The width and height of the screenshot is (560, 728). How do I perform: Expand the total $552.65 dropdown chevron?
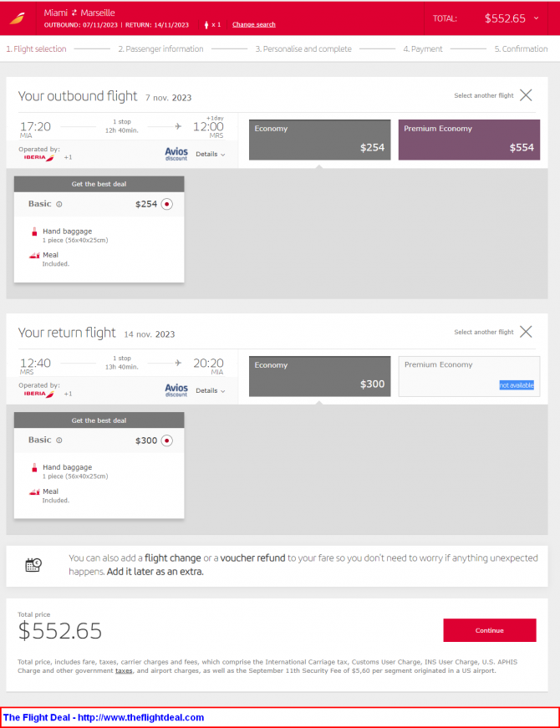537,18
